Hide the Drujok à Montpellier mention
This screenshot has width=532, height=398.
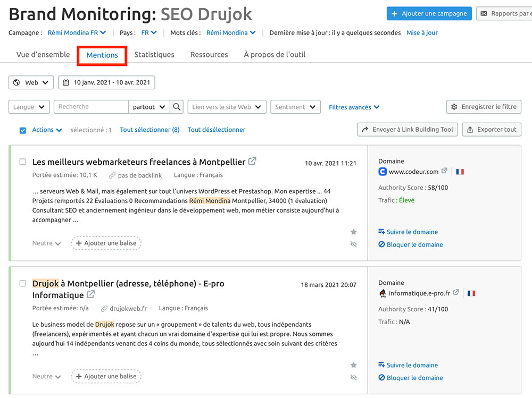pos(354,378)
